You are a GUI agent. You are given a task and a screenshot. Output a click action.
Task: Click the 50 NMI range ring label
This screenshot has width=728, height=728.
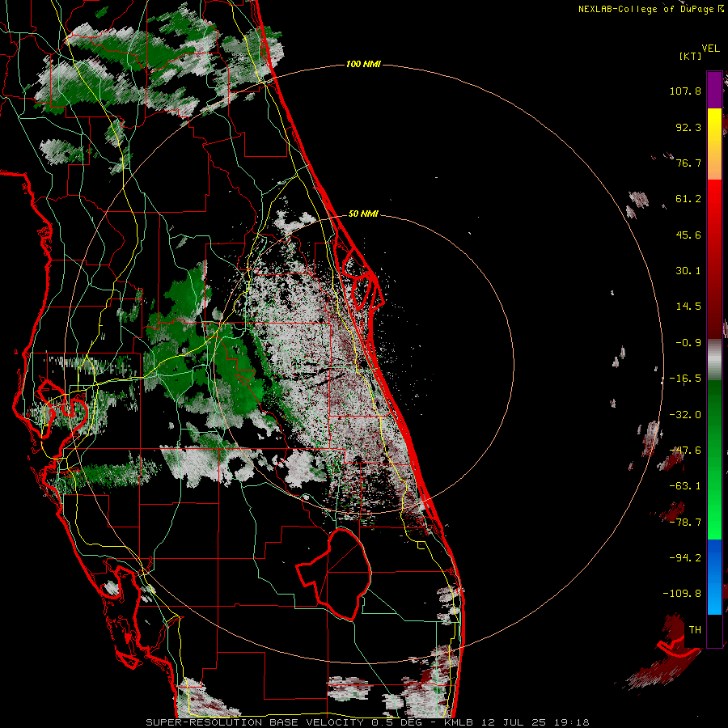[363, 214]
